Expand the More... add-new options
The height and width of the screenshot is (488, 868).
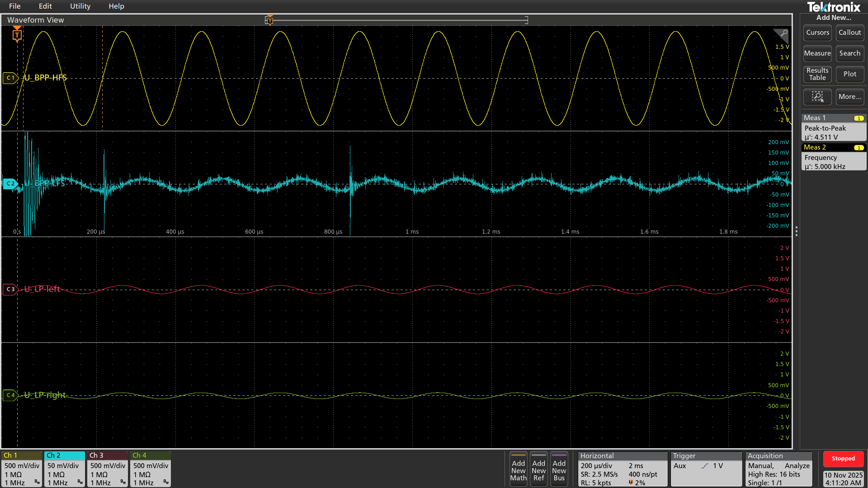point(849,97)
